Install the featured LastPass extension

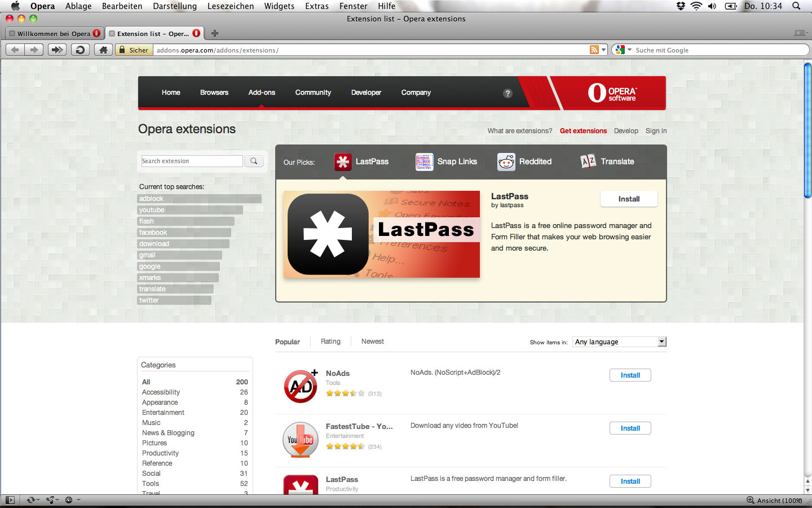coord(629,199)
